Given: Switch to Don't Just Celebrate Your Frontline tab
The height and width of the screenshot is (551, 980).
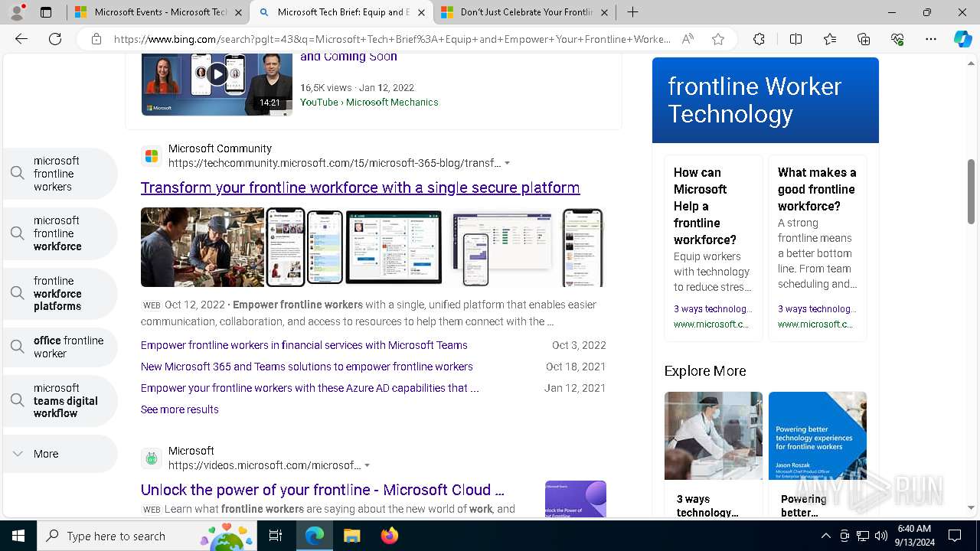Looking at the screenshot, I should click(525, 12).
